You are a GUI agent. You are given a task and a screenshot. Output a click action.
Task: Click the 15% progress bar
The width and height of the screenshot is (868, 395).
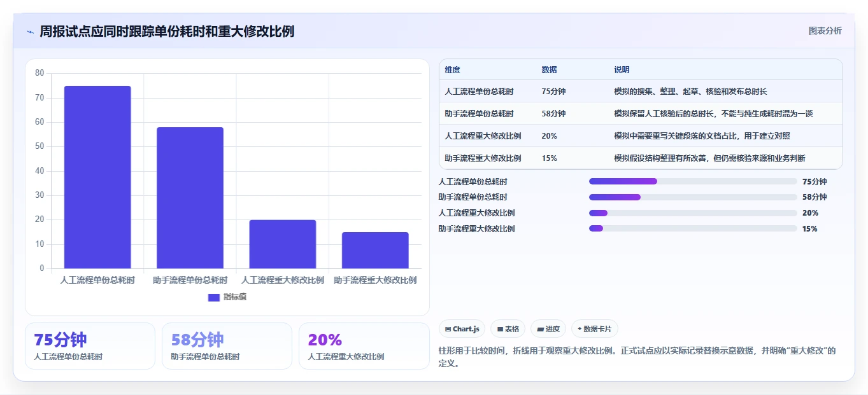click(693, 228)
